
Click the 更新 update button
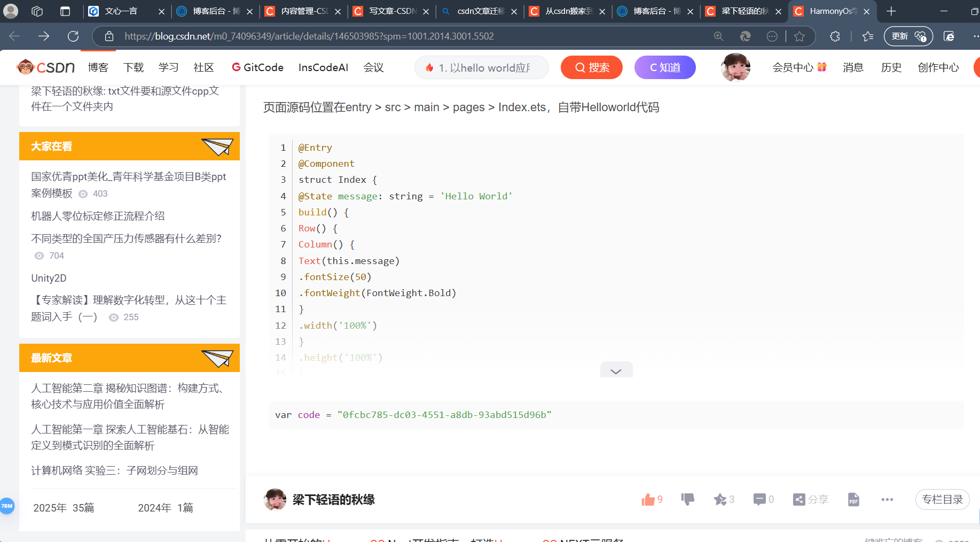(908, 36)
